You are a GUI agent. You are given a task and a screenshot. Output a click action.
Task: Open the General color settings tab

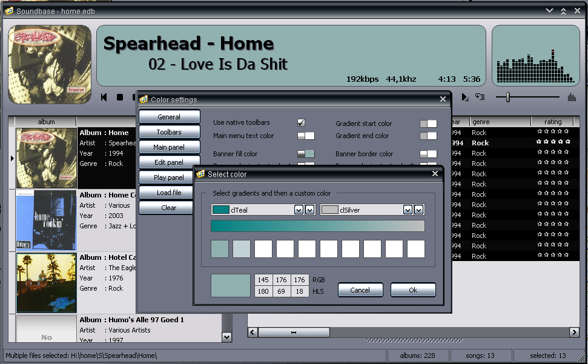[x=169, y=116]
